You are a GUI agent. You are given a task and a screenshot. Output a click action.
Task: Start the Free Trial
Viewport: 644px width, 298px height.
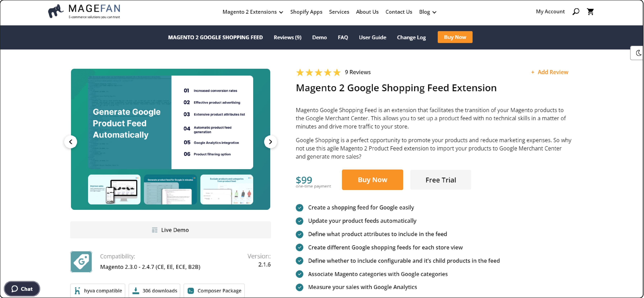(x=440, y=180)
